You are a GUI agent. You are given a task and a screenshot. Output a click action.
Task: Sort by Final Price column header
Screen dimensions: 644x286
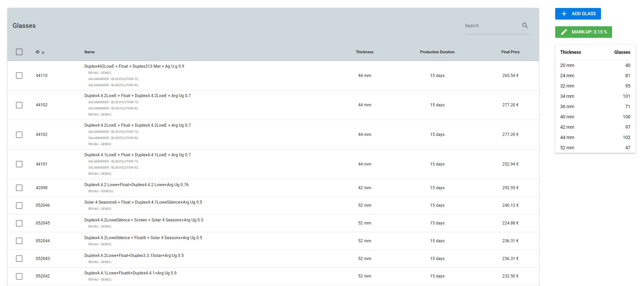[510, 52]
